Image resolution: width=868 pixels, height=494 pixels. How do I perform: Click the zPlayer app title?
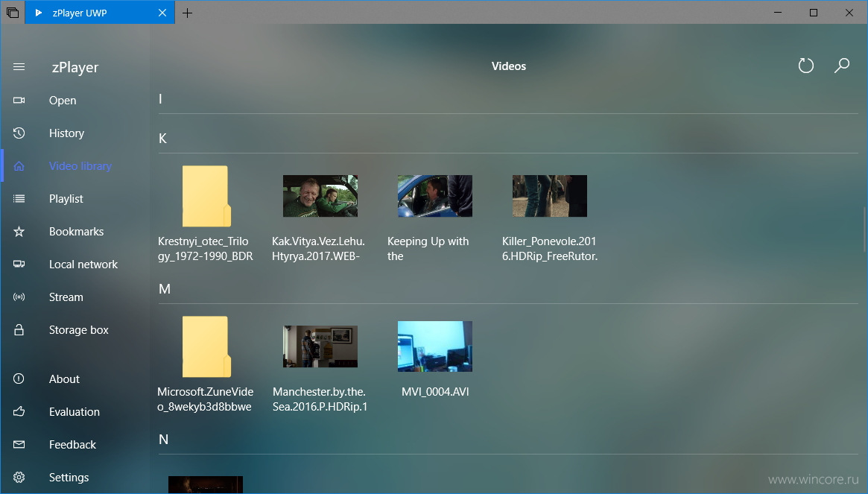(x=75, y=67)
